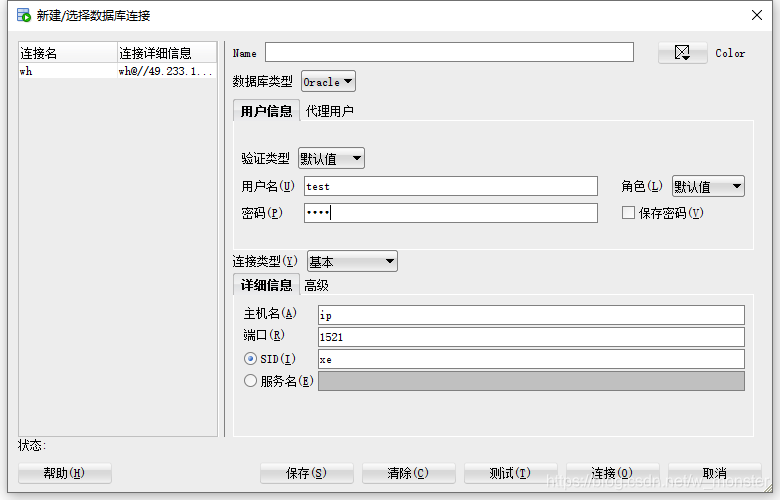Open the Color picker swatch button
The height and width of the screenshot is (500, 780).
682,53
